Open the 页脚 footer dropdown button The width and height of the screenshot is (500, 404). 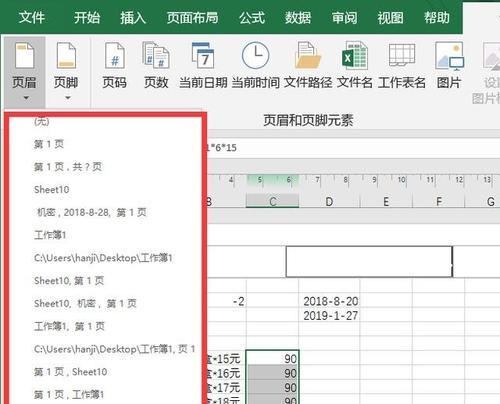click(x=66, y=72)
